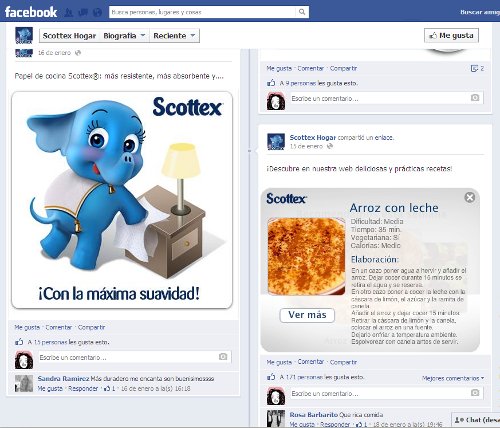Click camera icon in recipe post comment box

pos(475,393)
